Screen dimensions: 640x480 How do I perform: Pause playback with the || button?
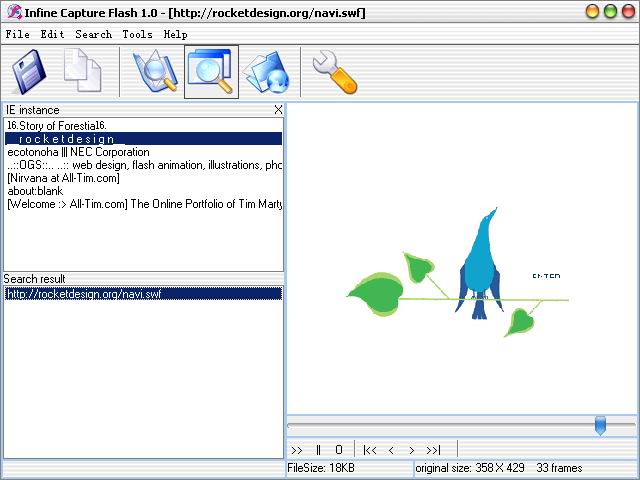(318, 450)
